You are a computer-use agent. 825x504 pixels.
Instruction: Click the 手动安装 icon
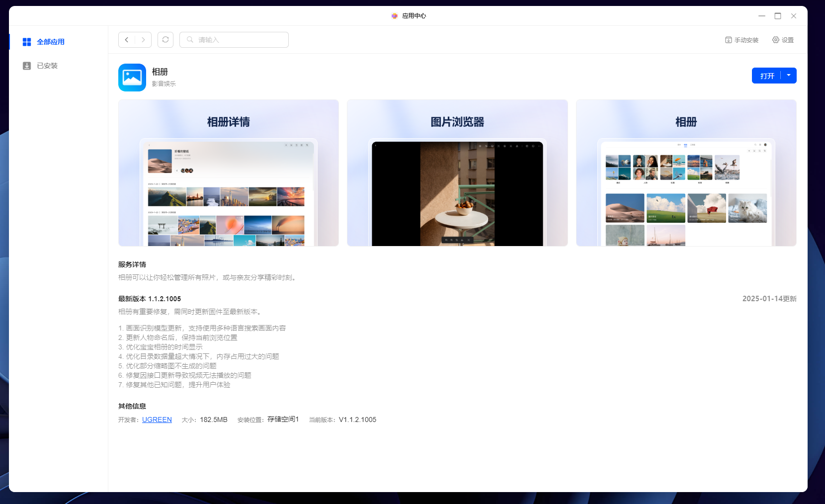pyautogui.click(x=728, y=40)
